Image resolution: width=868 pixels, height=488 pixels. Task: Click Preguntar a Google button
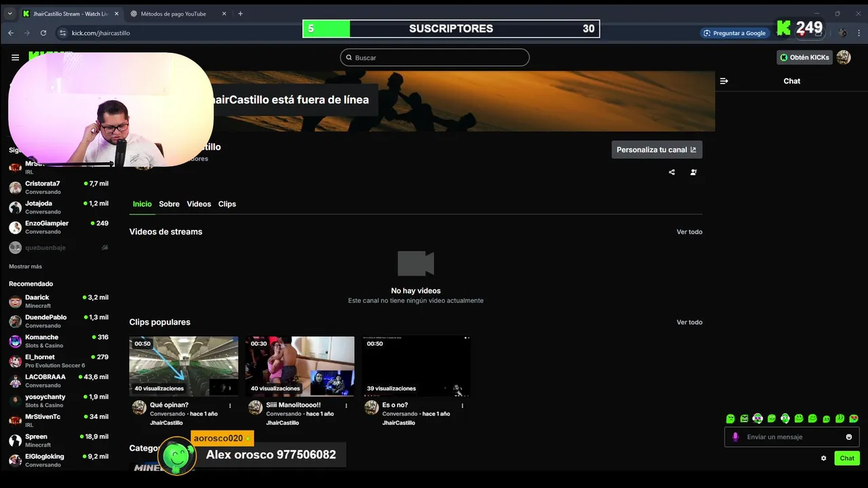(x=734, y=33)
